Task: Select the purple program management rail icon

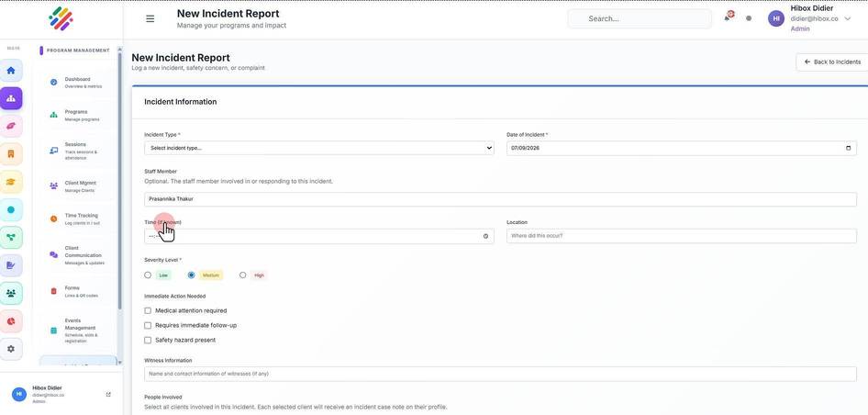Action: tap(11, 98)
